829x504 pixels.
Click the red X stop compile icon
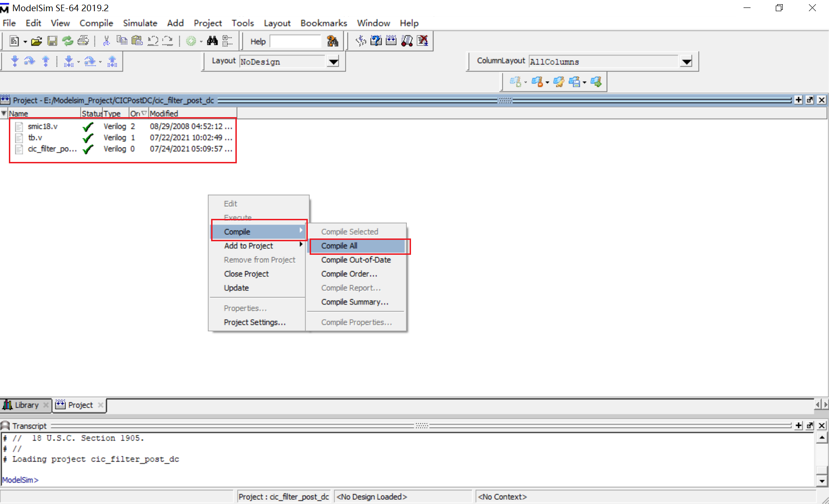423,41
